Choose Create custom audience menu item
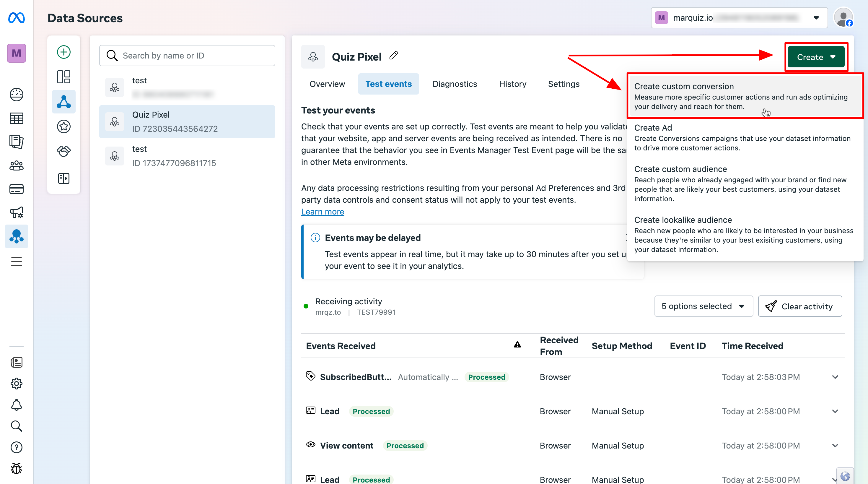The width and height of the screenshot is (868, 484). click(x=745, y=184)
